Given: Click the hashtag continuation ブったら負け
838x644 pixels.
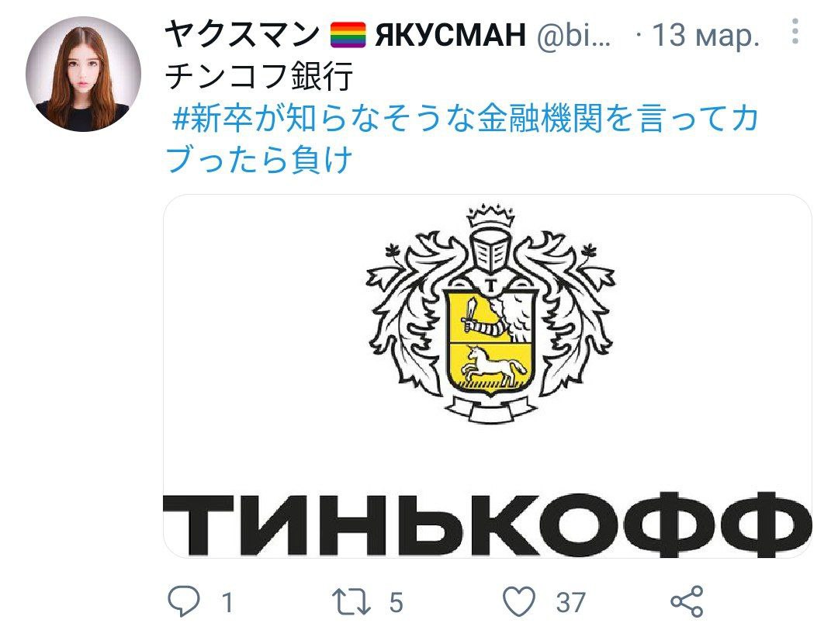Looking at the screenshot, I should 259,159.
